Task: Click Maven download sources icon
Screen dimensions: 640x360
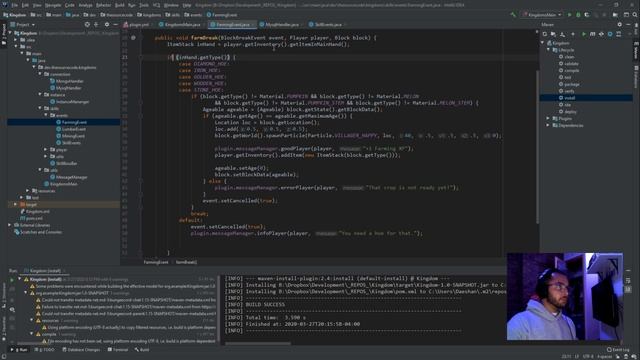Action: pyautogui.click(x=562, y=34)
